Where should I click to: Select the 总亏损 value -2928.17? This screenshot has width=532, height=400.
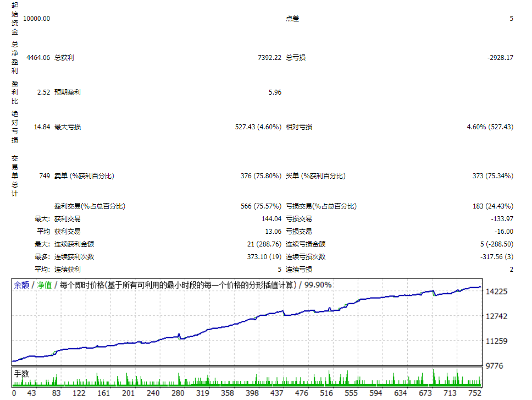[x=500, y=58]
